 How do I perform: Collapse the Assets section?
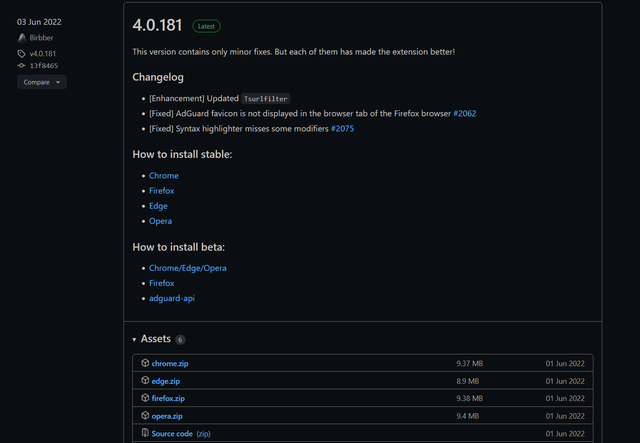(x=135, y=339)
